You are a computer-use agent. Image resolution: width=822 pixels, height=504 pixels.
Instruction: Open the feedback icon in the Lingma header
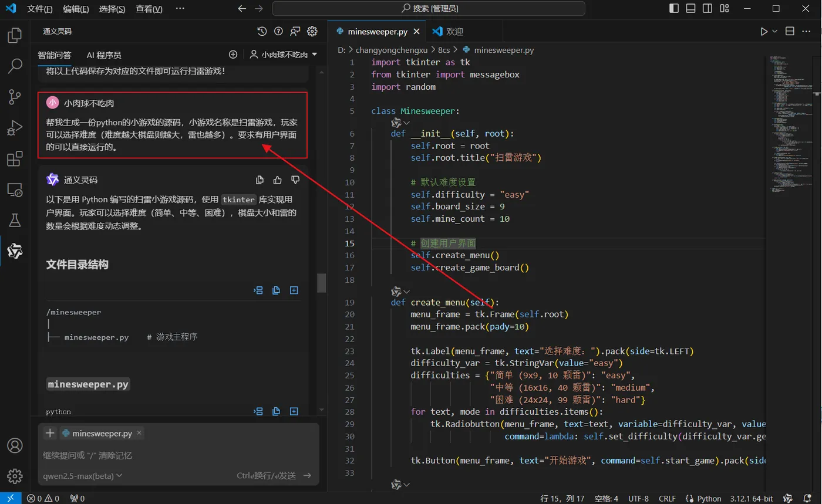coord(295,31)
